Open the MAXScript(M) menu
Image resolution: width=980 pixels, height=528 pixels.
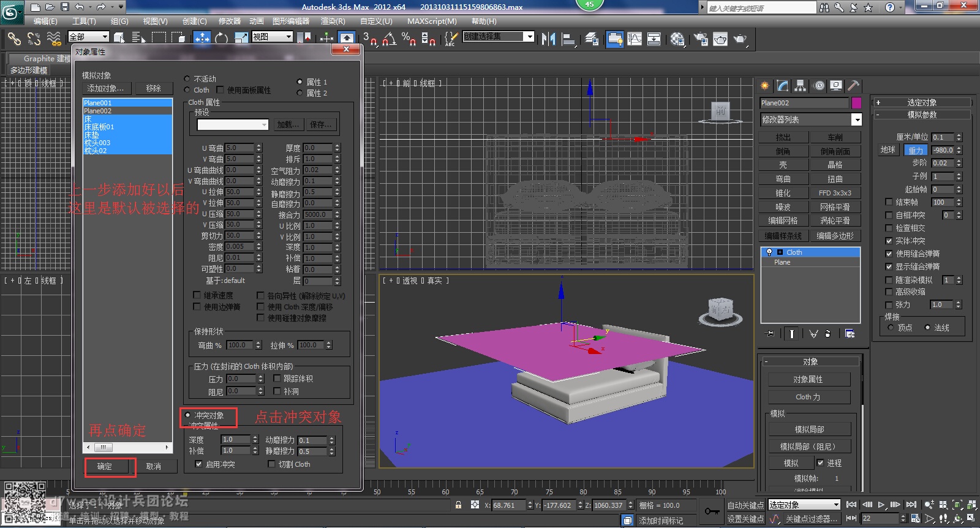432,21
